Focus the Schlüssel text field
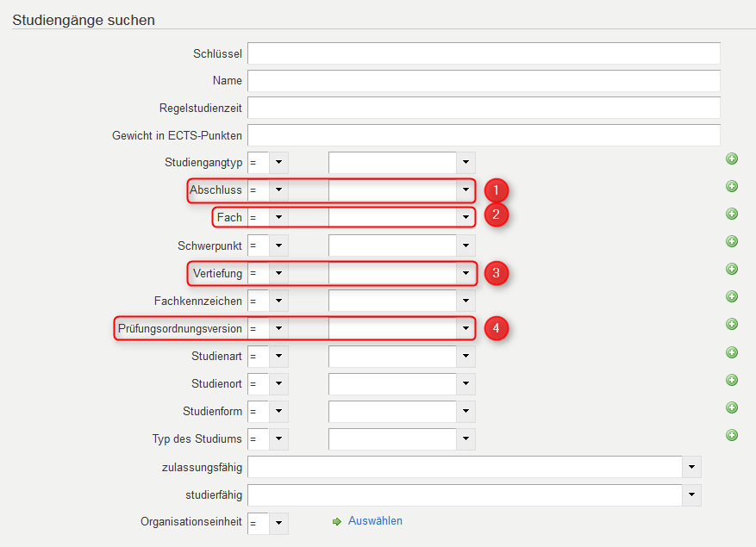Viewport: 756px width, 547px height. pyautogui.click(x=484, y=53)
